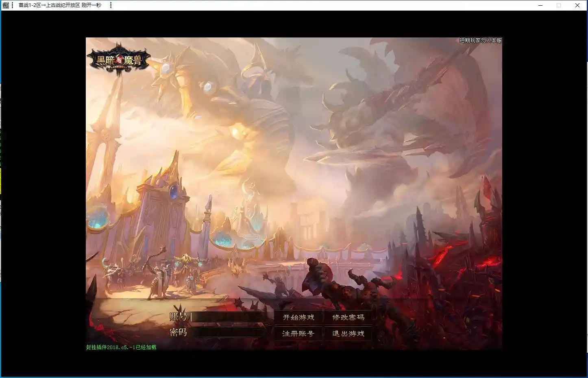588x378 pixels.
Task: Click the window title 首战1-2区→上古战纪开放区 刚开一秒
Action: [60, 5]
